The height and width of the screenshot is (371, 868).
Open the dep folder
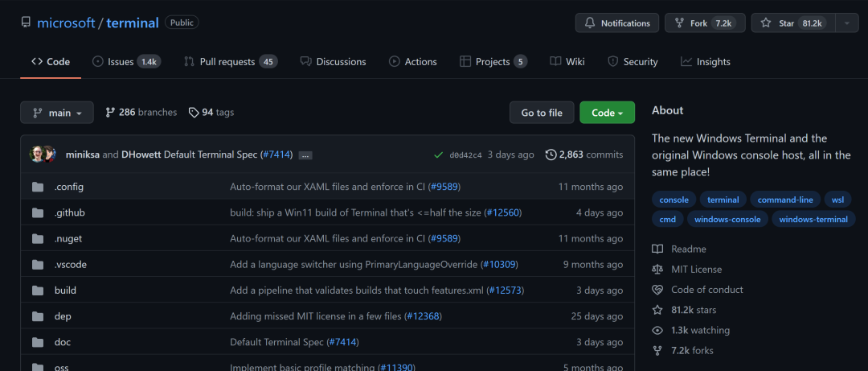pos(63,316)
